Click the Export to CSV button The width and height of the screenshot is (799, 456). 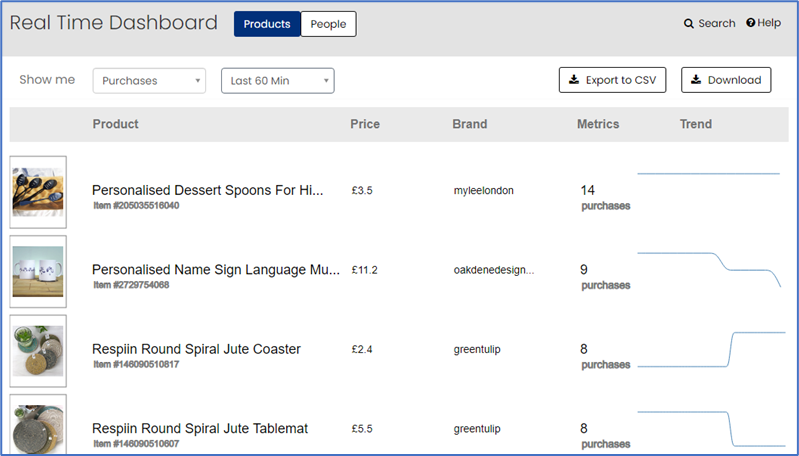point(612,80)
